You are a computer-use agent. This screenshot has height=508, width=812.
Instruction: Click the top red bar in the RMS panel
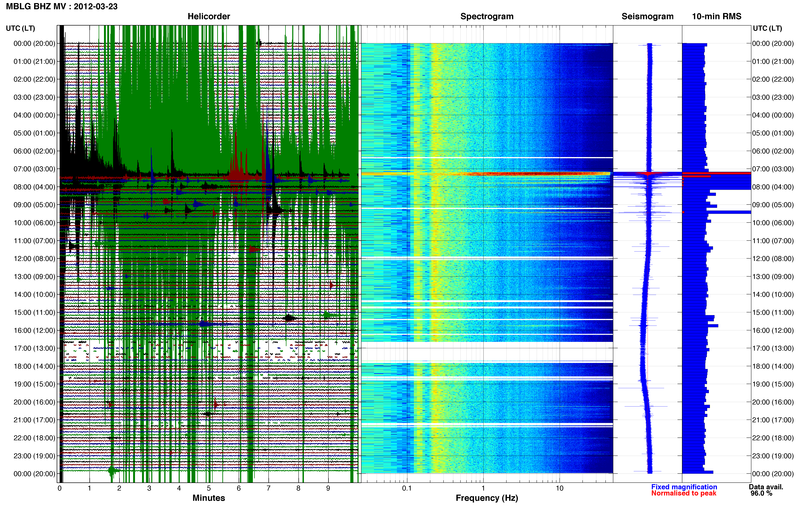(x=716, y=173)
